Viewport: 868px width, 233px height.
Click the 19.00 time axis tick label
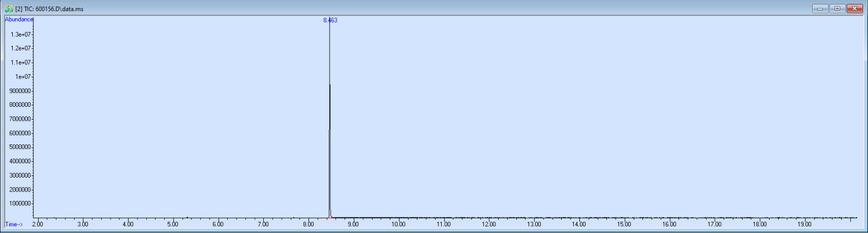click(x=804, y=224)
